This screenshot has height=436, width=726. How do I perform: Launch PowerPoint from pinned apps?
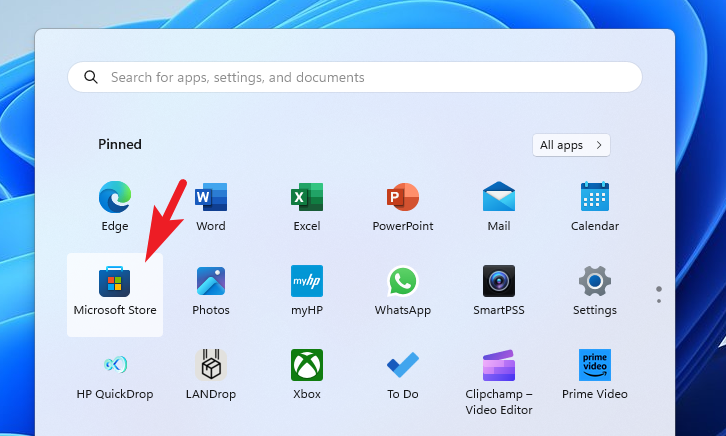click(403, 206)
